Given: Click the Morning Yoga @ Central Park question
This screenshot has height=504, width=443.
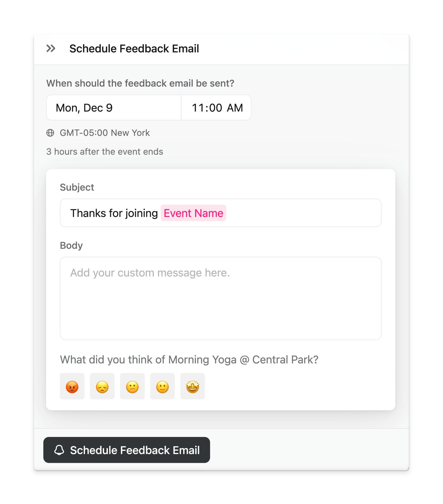Looking at the screenshot, I should pyautogui.click(x=189, y=360).
